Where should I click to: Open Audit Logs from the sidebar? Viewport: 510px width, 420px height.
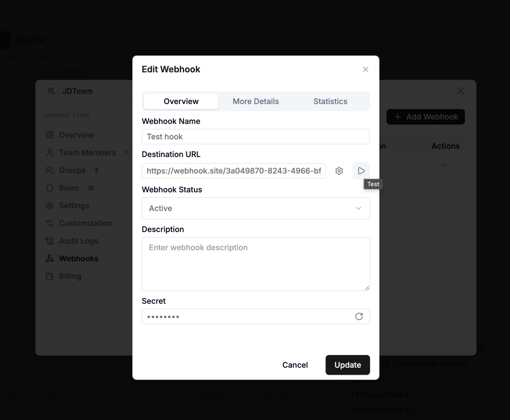(x=79, y=241)
